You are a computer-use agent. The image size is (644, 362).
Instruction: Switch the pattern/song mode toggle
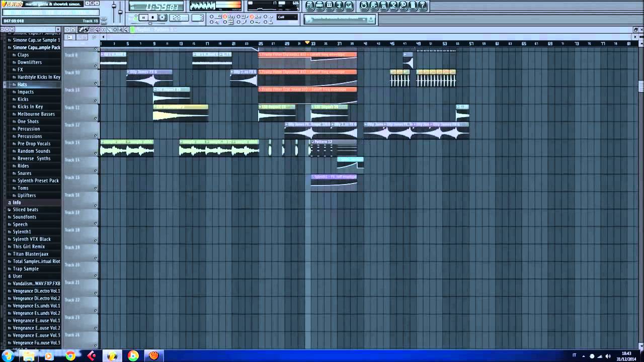pyautogui.click(x=136, y=17)
